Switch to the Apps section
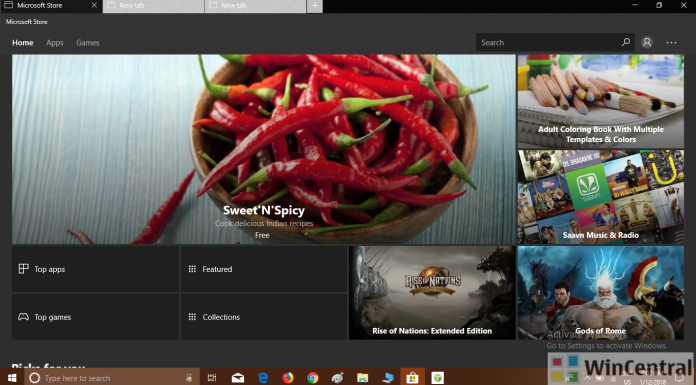This screenshot has width=696, height=385. [55, 43]
